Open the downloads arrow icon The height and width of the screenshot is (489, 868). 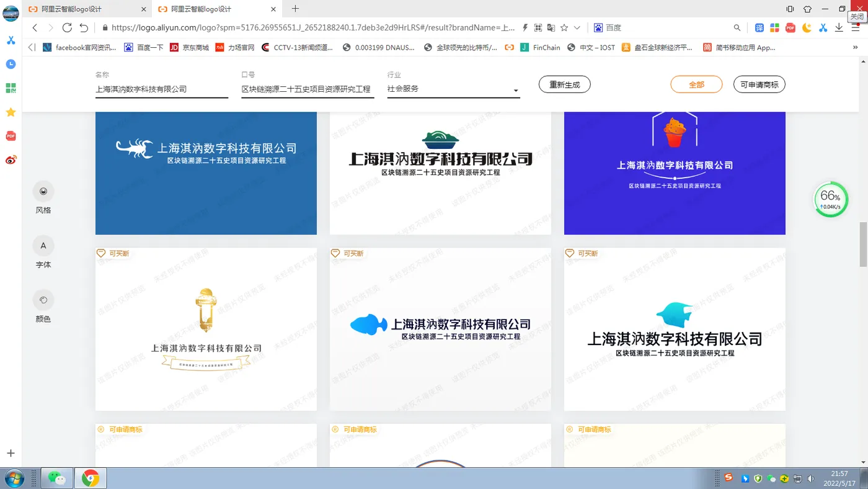click(839, 28)
